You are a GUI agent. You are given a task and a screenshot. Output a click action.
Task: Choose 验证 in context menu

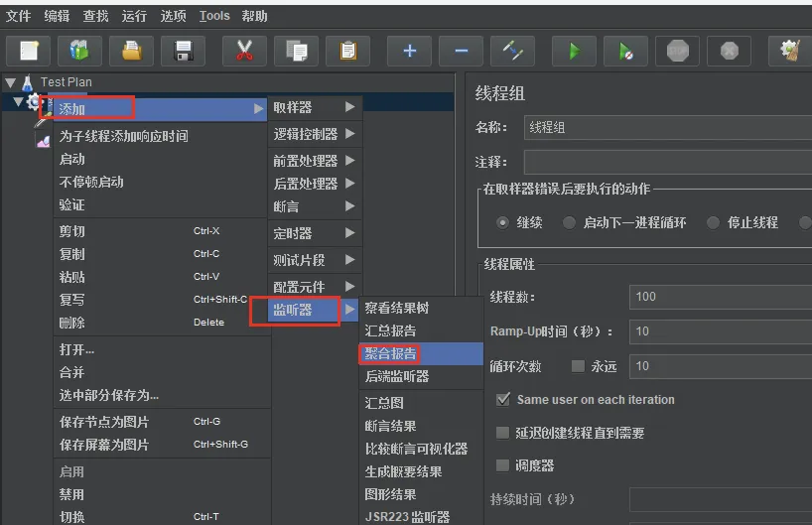tap(160, 204)
